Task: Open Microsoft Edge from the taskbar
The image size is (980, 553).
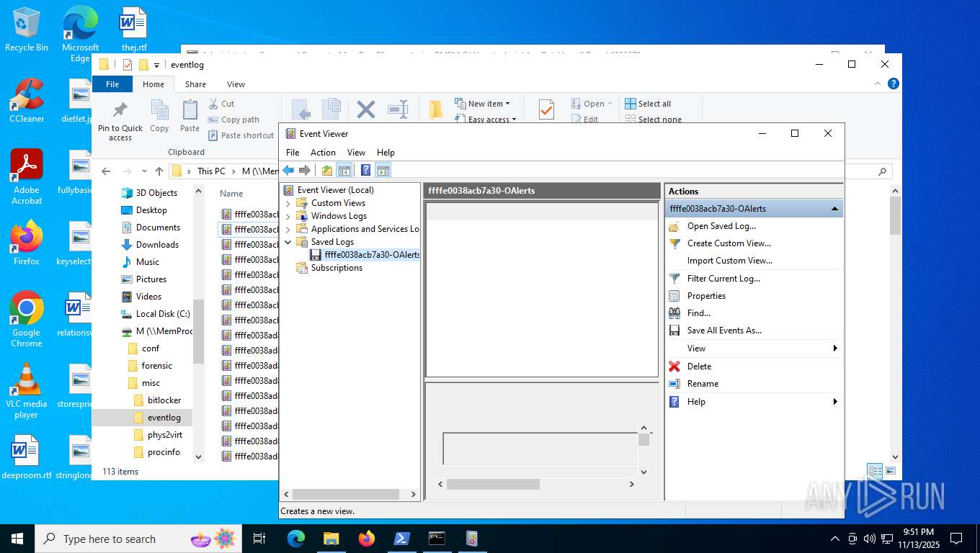Action: [296, 539]
